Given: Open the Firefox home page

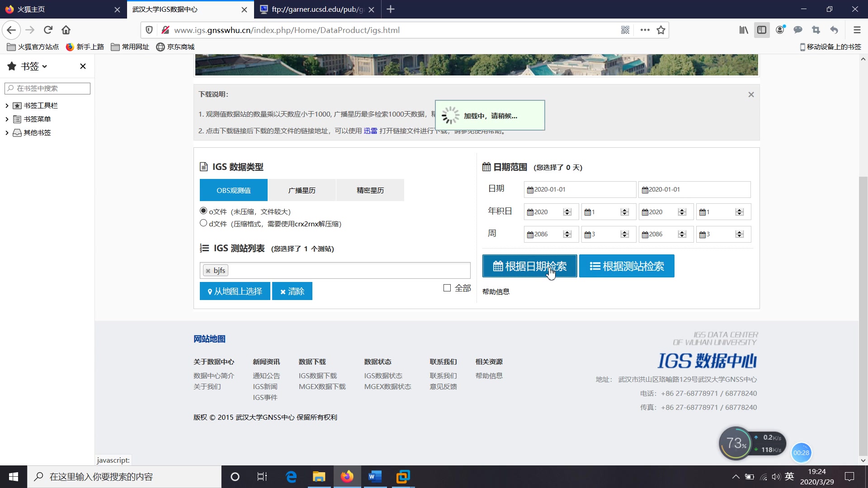Looking at the screenshot, I should pos(66,30).
